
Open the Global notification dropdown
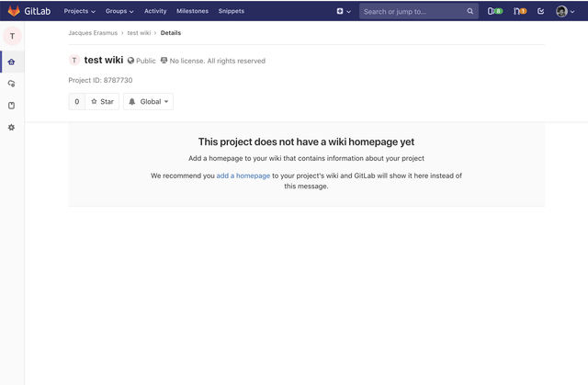pyautogui.click(x=149, y=102)
